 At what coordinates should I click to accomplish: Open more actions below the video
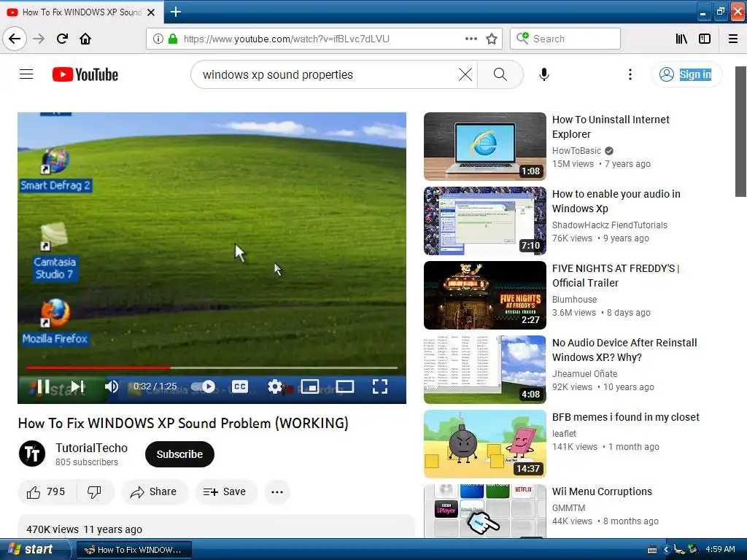[277, 492]
